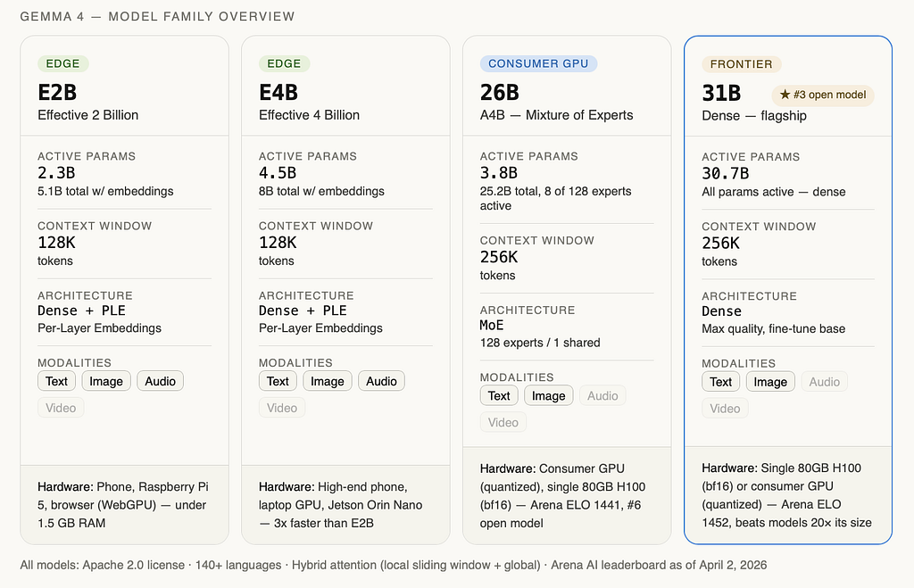The width and height of the screenshot is (914, 588).
Task: Click the 256K context window value on the 26B card
Action: [x=499, y=257]
